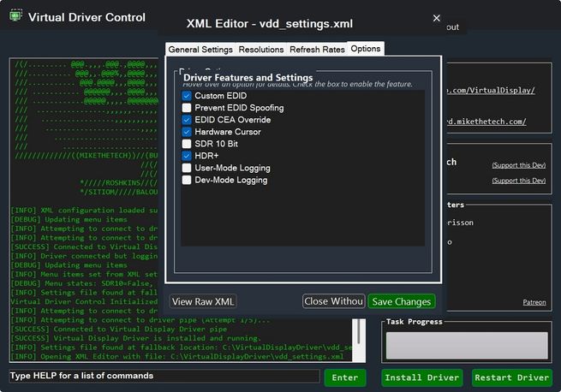
Task: Enable the SDR 10 Bit option
Action: (187, 144)
